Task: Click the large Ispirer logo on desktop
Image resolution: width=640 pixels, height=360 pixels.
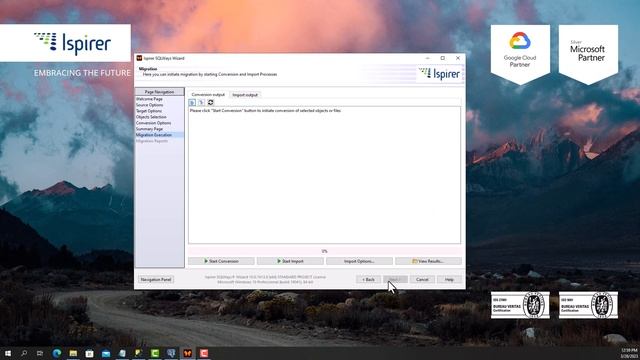Action: [x=72, y=43]
